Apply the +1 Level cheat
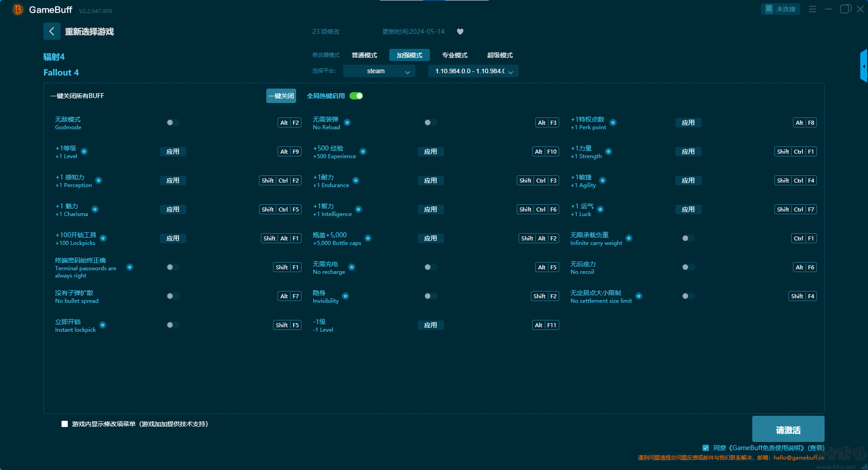The image size is (868, 470). pos(173,151)
